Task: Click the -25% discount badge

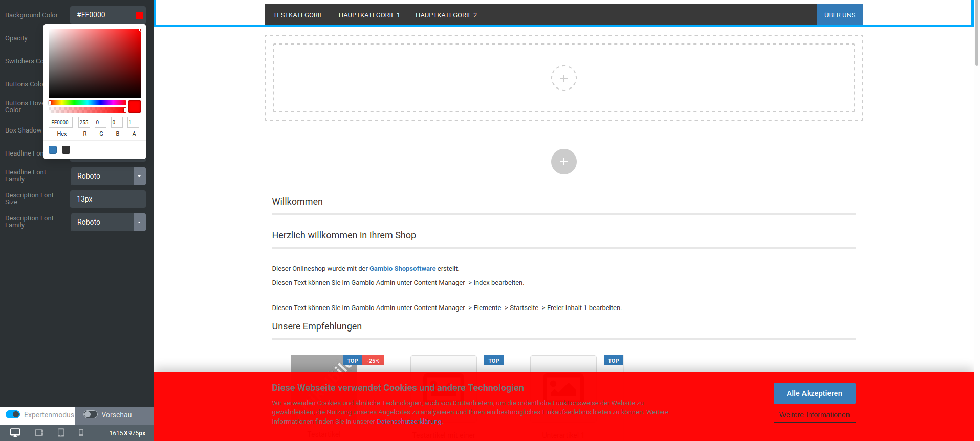Action: coord(373,361)
